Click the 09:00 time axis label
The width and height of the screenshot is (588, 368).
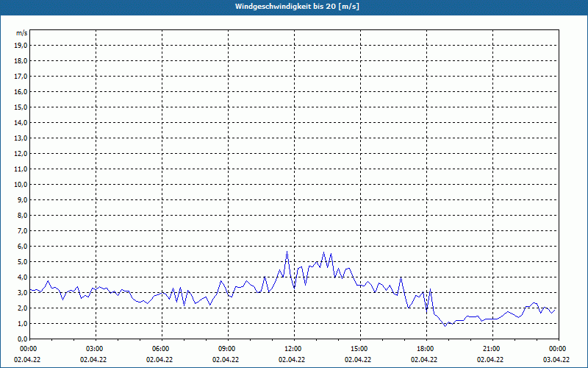(228, 349)
